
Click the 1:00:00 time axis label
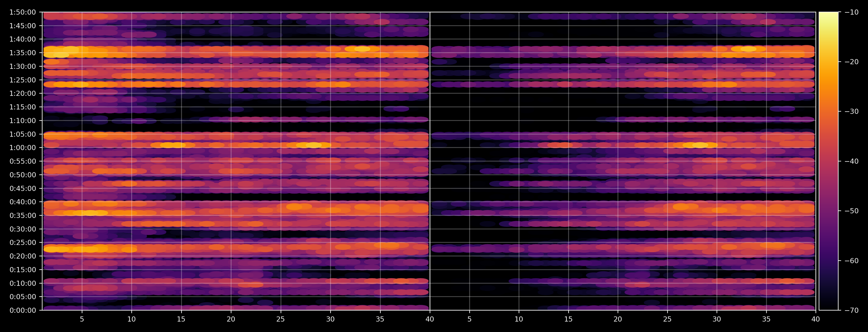point(23,148)
